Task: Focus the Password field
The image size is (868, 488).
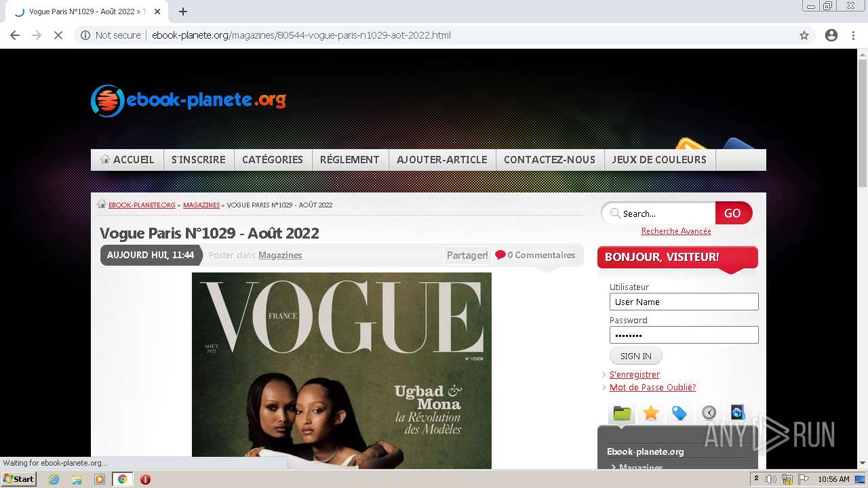Action: tap(684, 335)
